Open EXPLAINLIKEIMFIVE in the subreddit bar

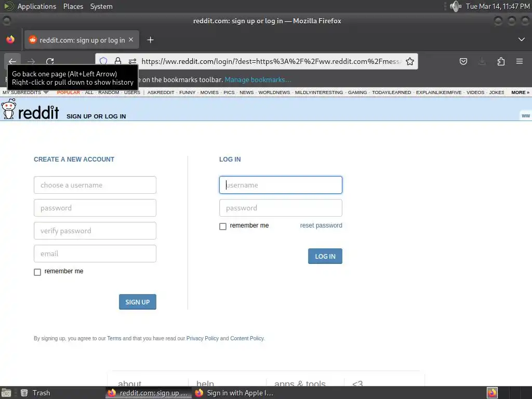pos(438,92)
